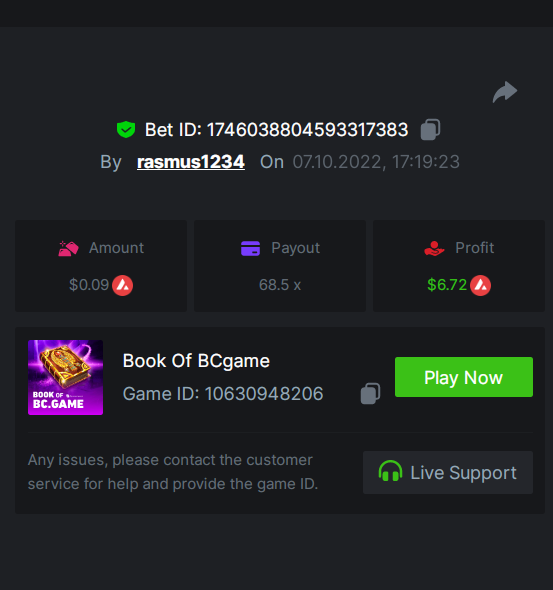
Task: Copy the Bet ID using copy icon
Action: click(x=430, y=129)
